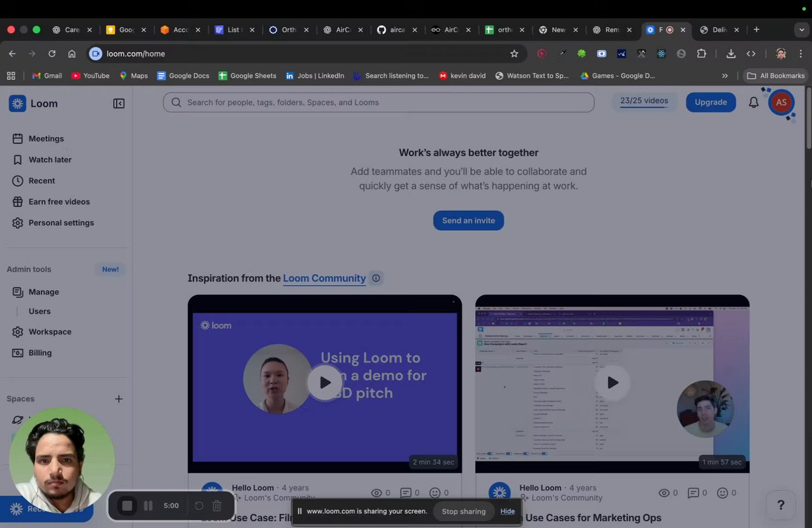Open the apps grid in the bookmarks bar
This screenshot has height=528, width=812.
11,76
